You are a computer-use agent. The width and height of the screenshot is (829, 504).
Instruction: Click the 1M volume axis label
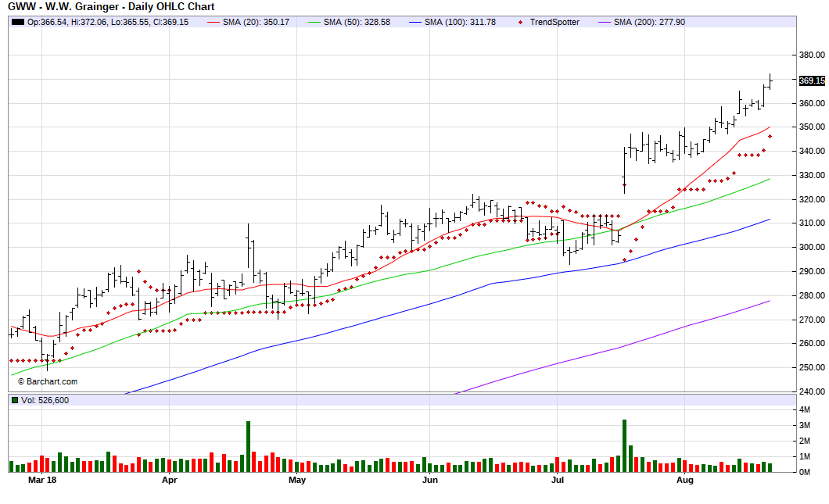[x=805, y=457]
